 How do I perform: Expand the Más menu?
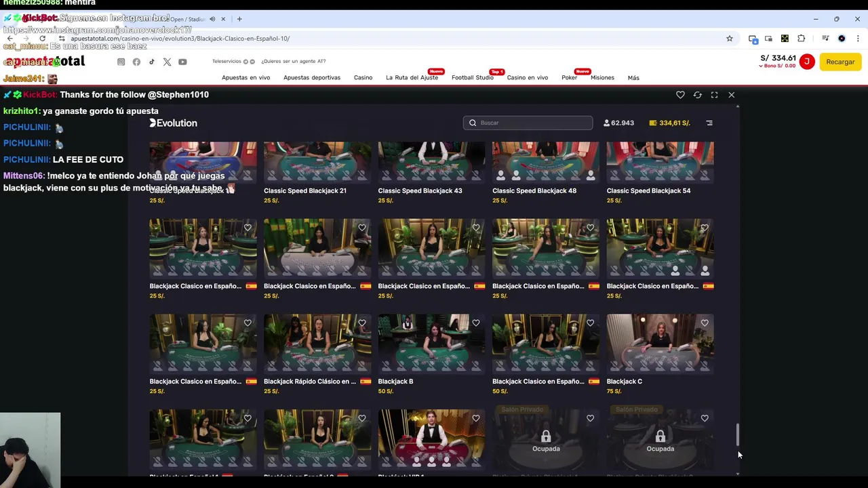coord(633,77)
